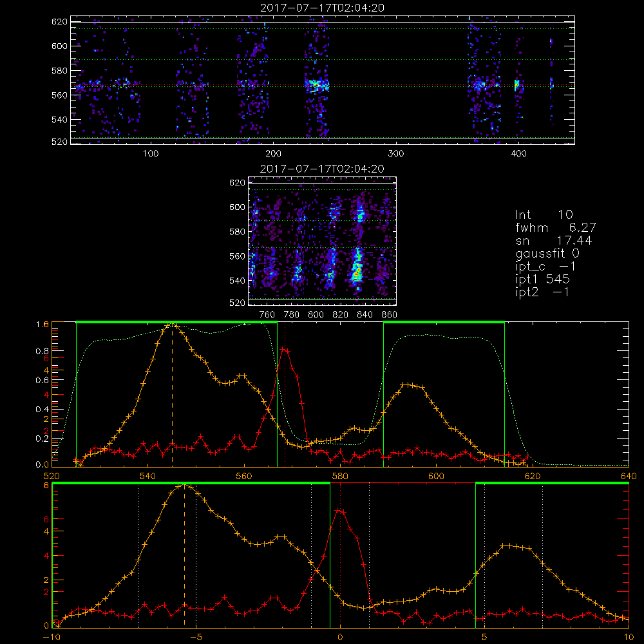Viewport: 644px width, 644px height.
Task: Click the "860" tick label under middle image
Action: [x=390, y=315]
